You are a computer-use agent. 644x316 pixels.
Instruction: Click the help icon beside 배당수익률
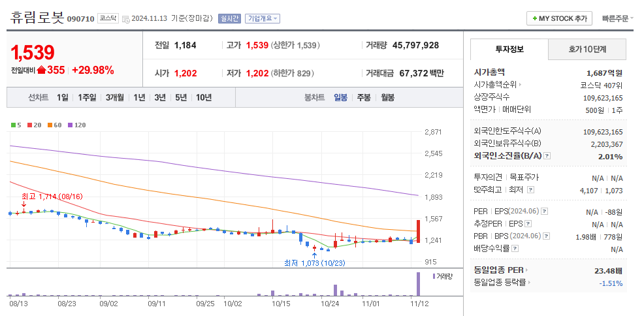(x=515, y=249)
